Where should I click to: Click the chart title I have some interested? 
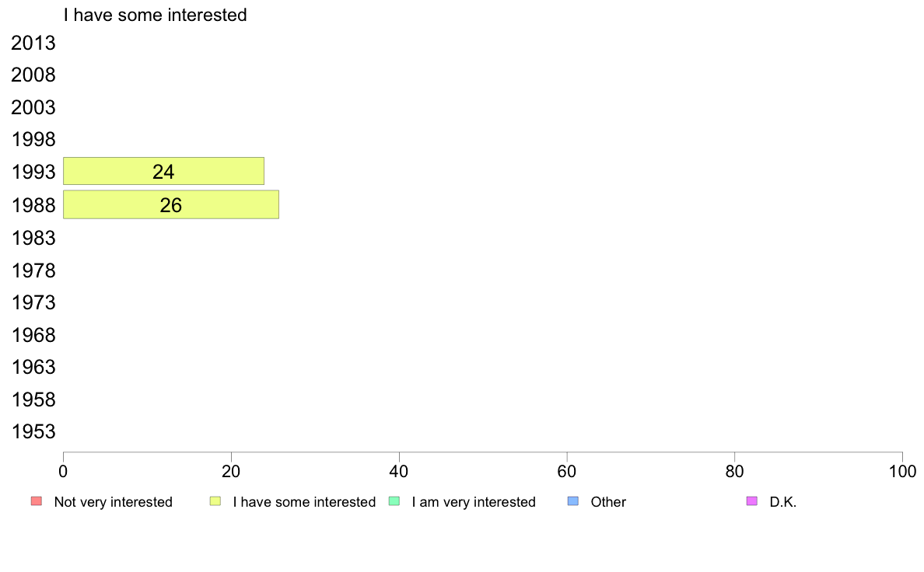(x=155, y=15)
